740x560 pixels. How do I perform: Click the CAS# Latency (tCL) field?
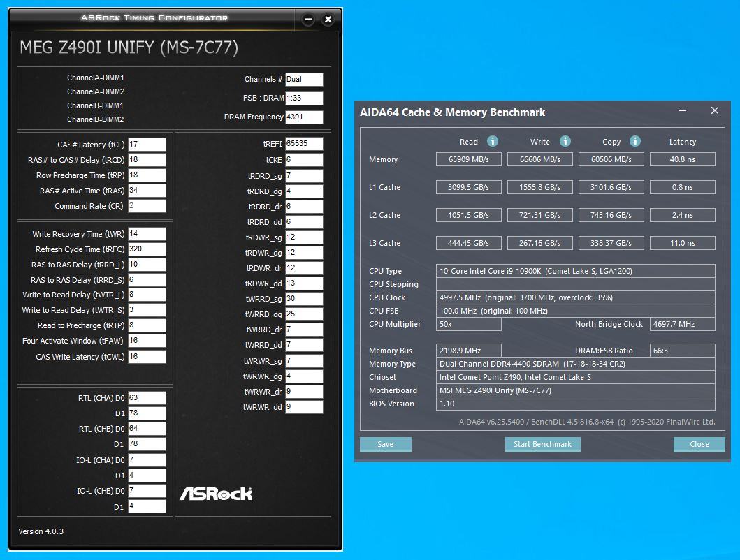147,145
